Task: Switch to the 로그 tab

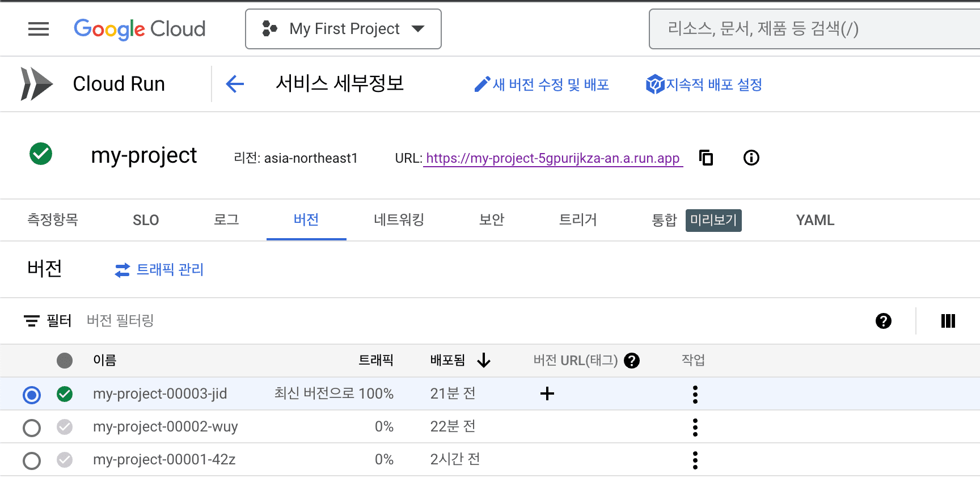Action: [x=226, y=220]
